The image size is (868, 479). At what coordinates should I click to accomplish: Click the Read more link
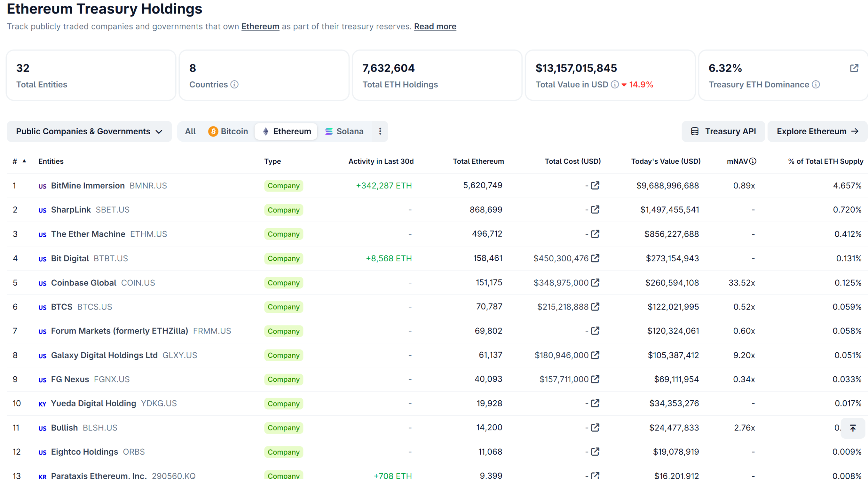point(435,26)
